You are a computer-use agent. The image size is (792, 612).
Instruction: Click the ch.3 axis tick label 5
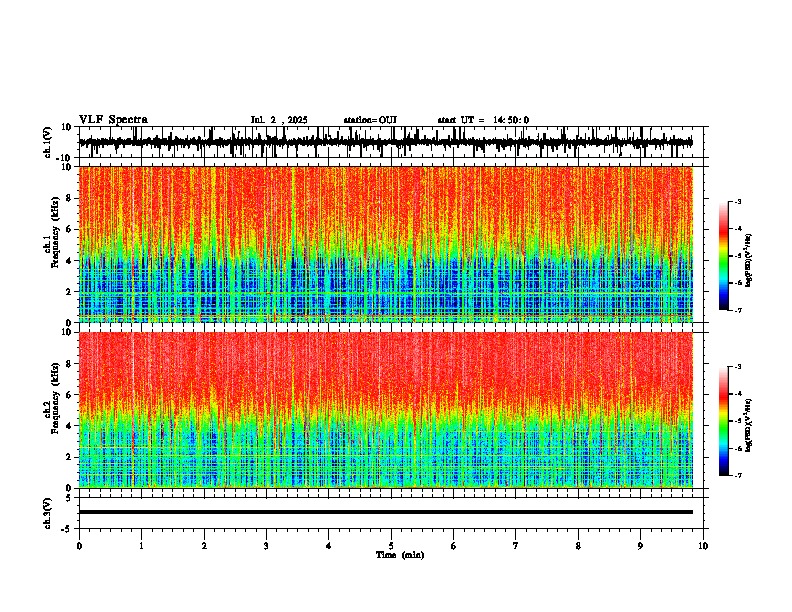point(69,498)
